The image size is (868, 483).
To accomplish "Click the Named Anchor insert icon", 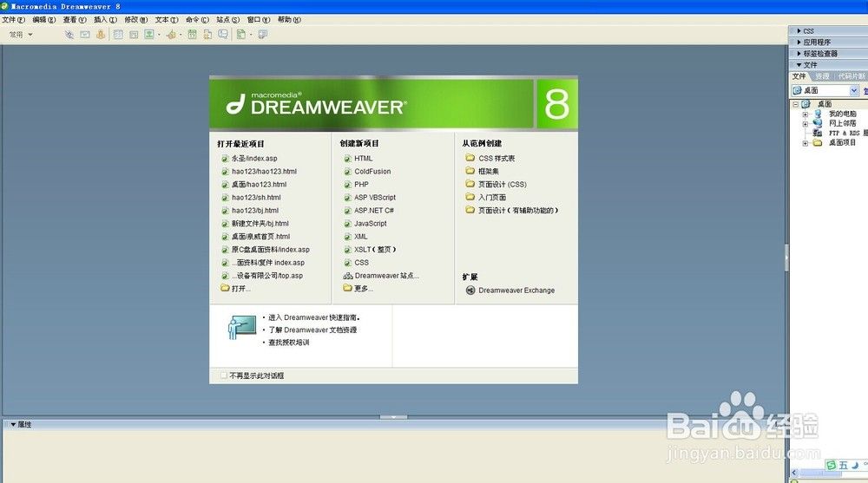I will pos(100,35).
